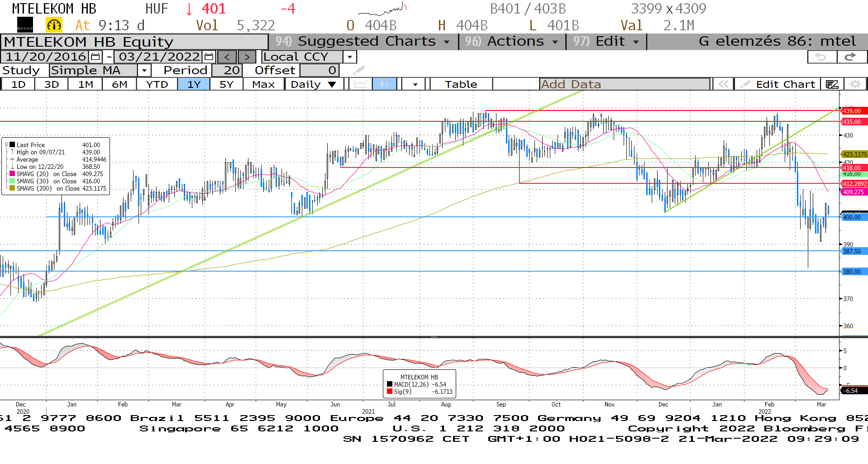Select the 1Y time range tab
This screenshot has width=868, height=464.
point(194,84)
